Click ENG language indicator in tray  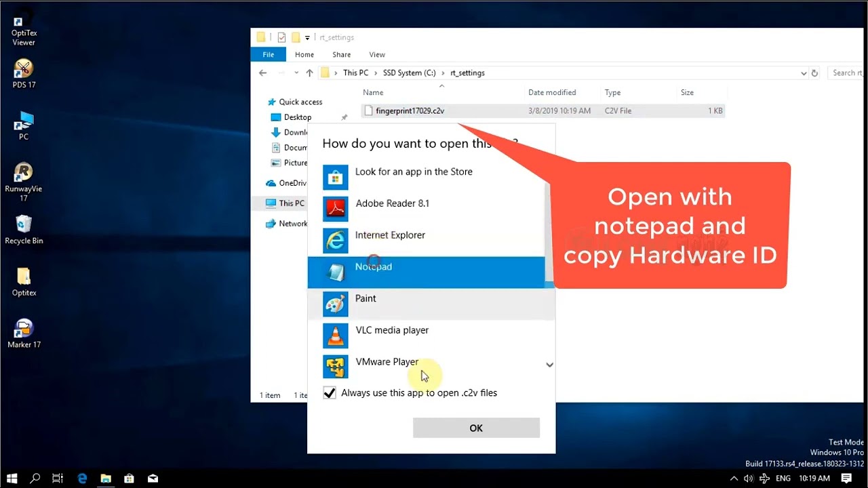click(783, 479)
